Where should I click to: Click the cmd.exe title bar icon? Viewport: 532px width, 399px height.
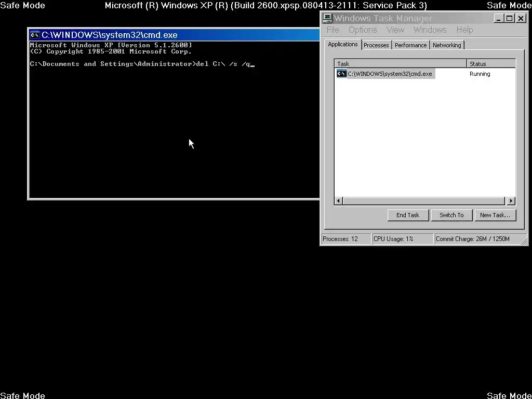click(x=35, y=35)
